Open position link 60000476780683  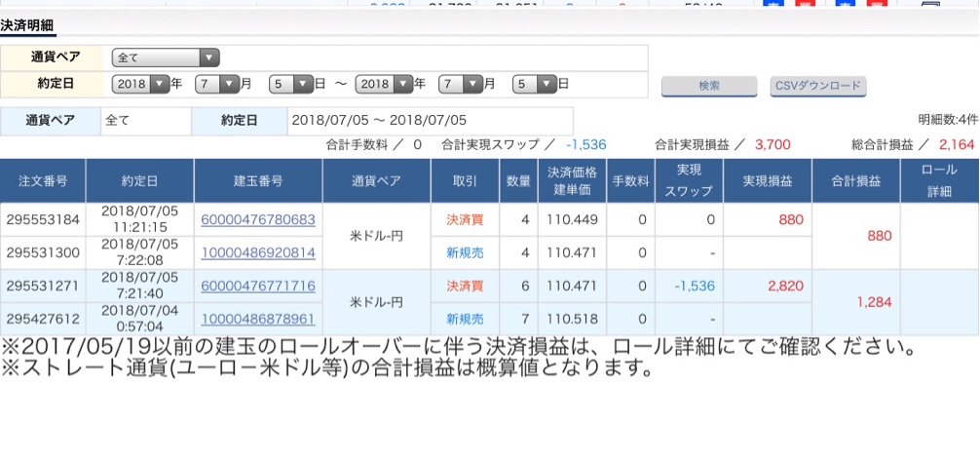(x=258, y=219)
